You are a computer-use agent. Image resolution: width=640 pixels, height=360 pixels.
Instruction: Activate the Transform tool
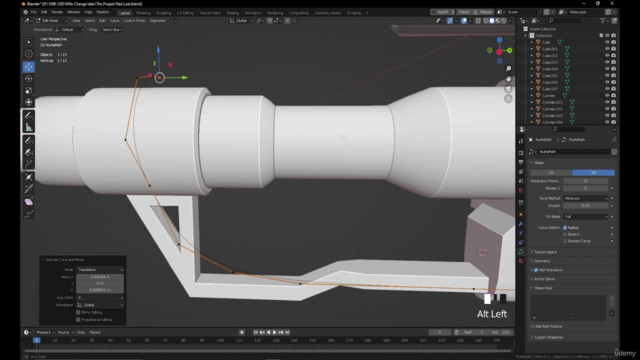[29, 102]
